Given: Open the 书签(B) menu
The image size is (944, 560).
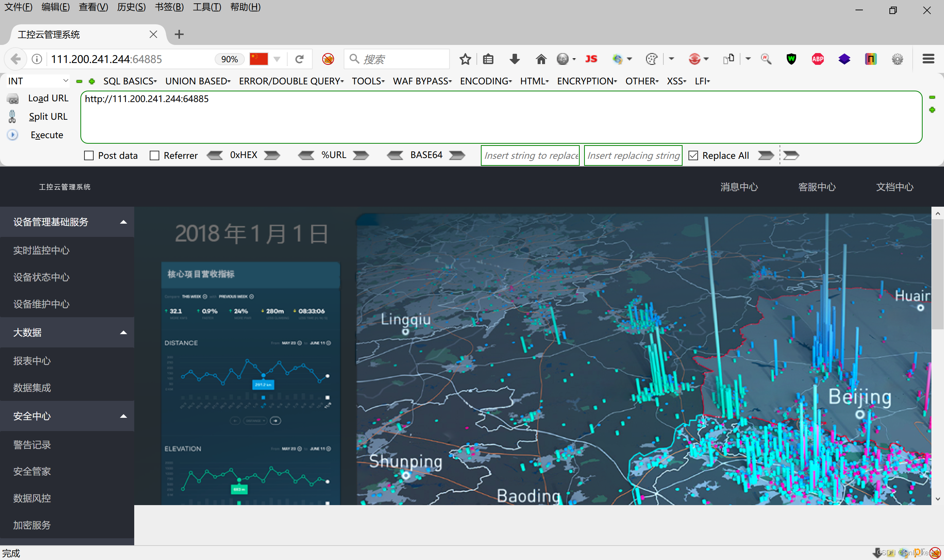Looking at the screenshot, I should click(169, 7).
